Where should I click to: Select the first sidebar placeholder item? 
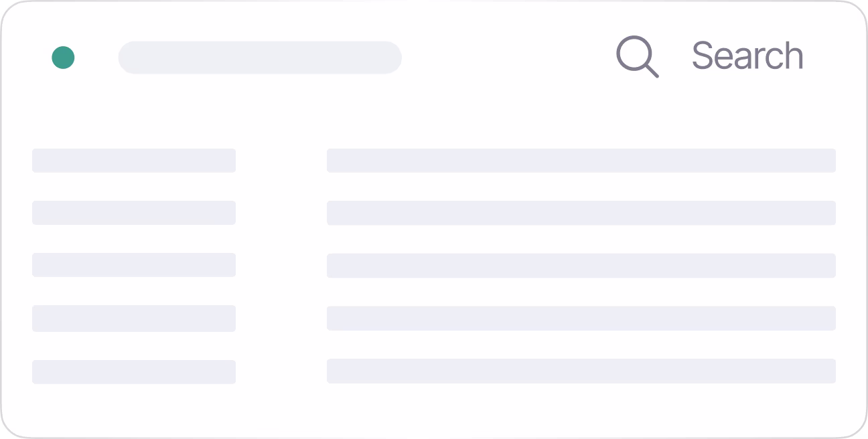tap(134, 161)
